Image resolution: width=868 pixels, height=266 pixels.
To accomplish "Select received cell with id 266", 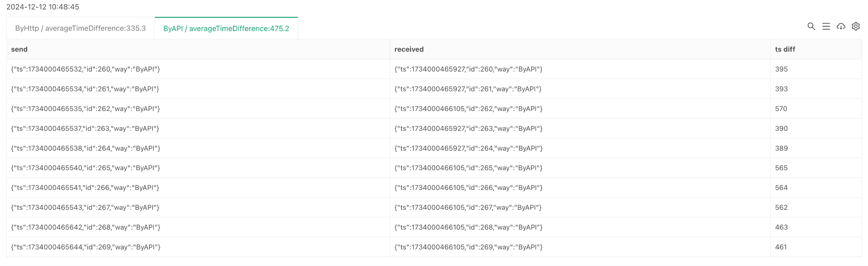I will [580, 188].
